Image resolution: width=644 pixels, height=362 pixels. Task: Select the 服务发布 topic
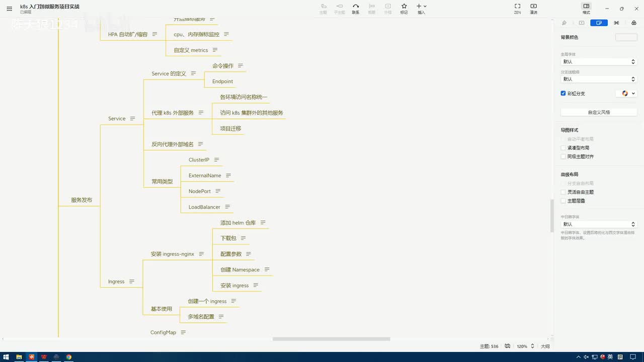click(82, 200)
